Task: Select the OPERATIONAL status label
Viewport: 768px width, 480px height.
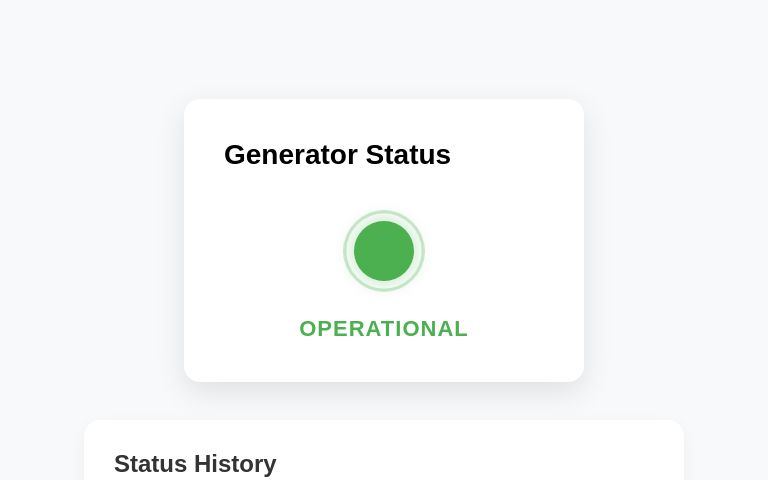Action: pos(384,329)
